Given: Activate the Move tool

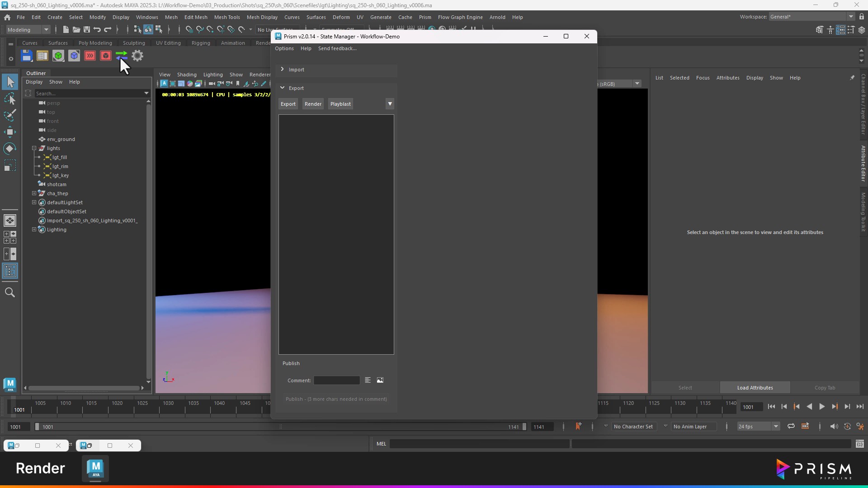Looking at the screenshot, I should point(10,132).
